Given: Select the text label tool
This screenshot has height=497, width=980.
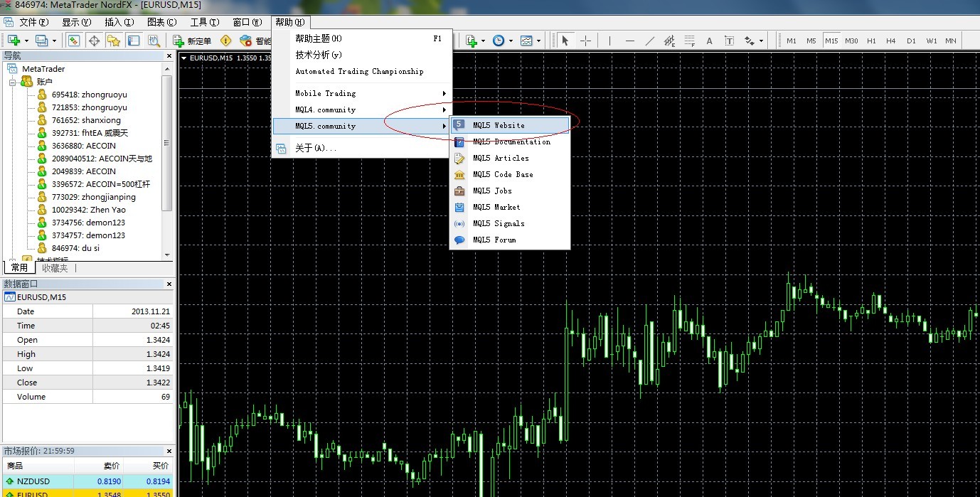Looking at the screenshot, I should click(x=729, y=41).
